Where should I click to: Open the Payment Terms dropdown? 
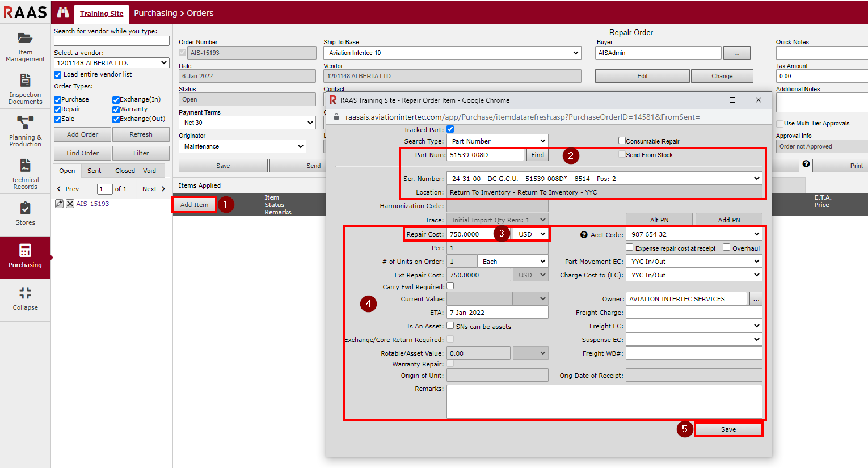[x=247, y=123]
